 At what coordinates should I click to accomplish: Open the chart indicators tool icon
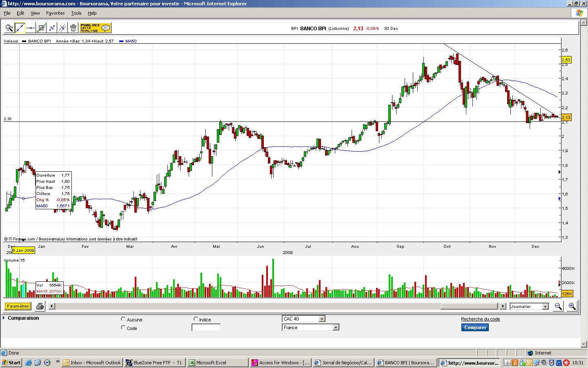41,28
